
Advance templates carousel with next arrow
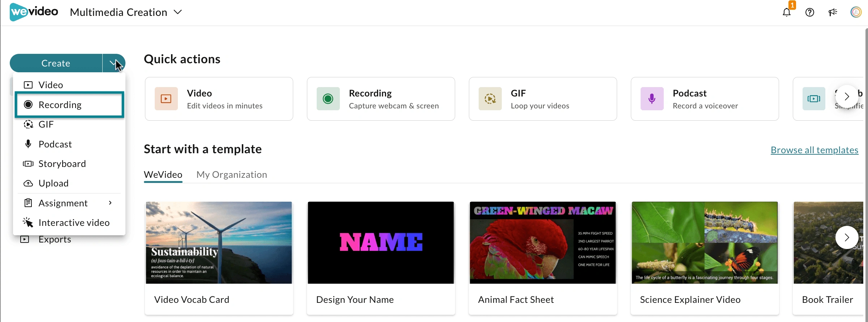(x=847, y=237)
